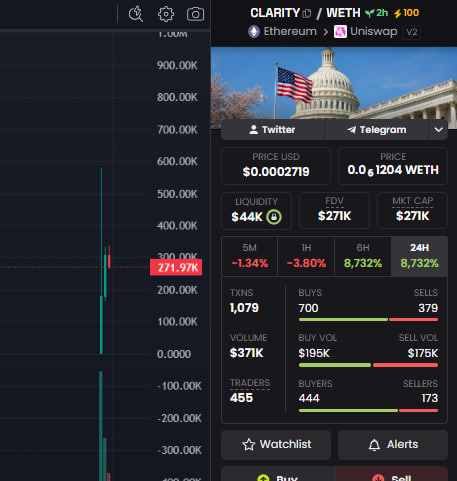Click the Uniswap DEX logo

coord(340,32)
